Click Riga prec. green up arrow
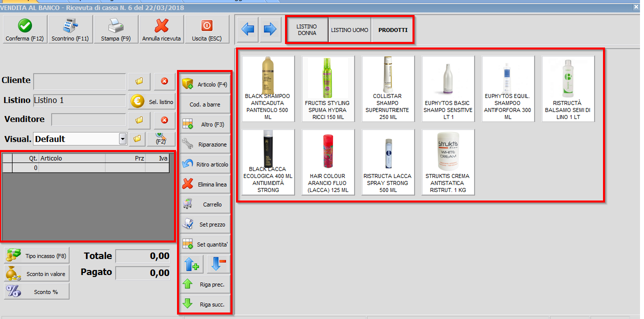This screenshot has height=319, width=644. tap(204, 284)
